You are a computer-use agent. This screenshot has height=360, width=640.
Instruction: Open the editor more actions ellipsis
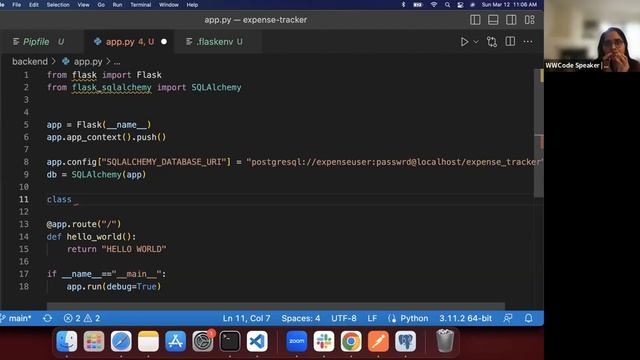(x=528, y=42)
